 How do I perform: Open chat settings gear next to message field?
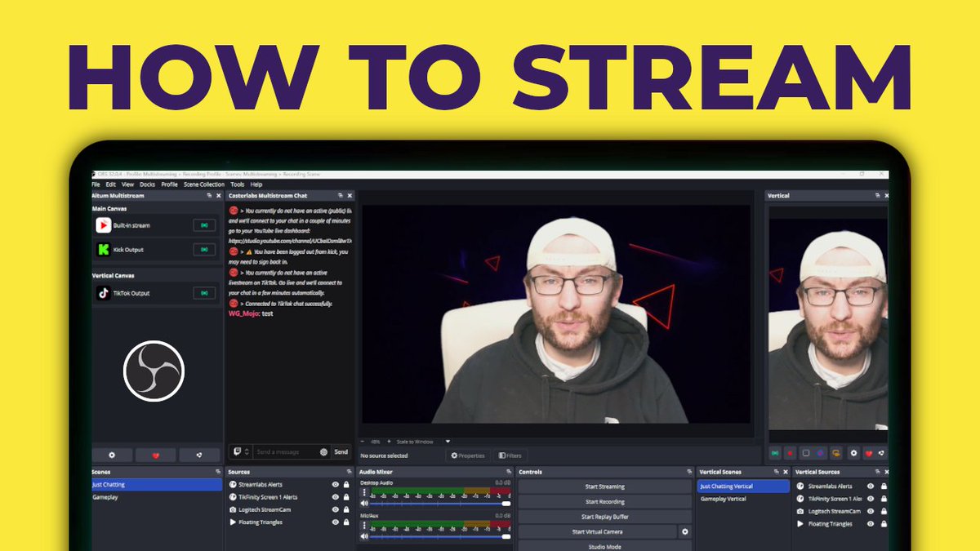point(324,451)
